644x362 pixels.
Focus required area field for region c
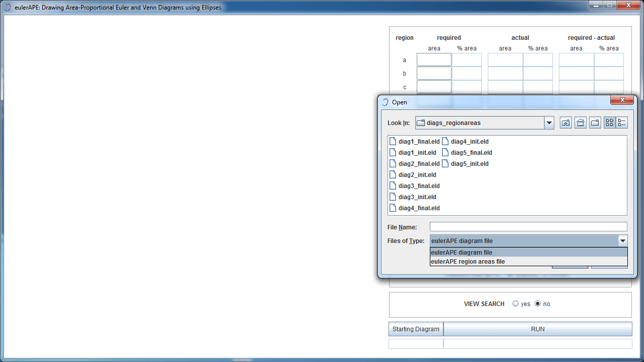click(434, 87)
